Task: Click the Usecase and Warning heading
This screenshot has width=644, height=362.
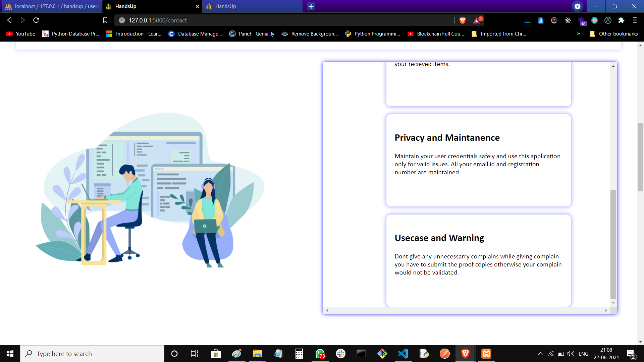Action: tap(439, 238)
